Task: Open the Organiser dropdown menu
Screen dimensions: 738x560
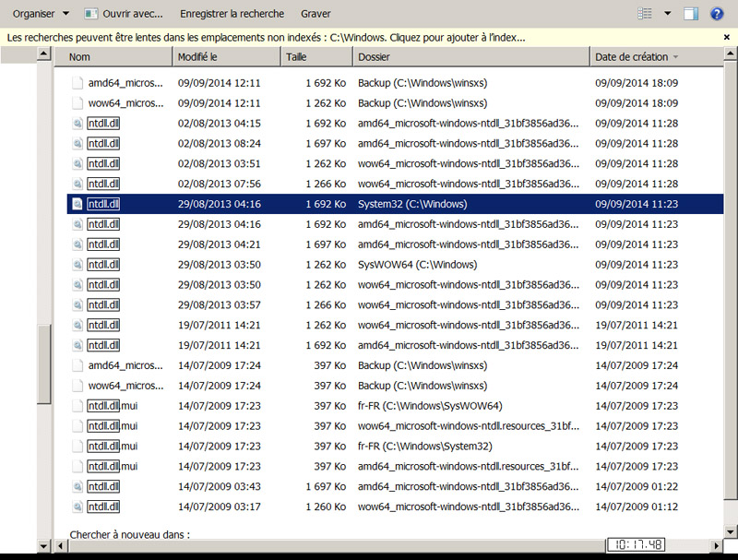Action: (41, 14)
